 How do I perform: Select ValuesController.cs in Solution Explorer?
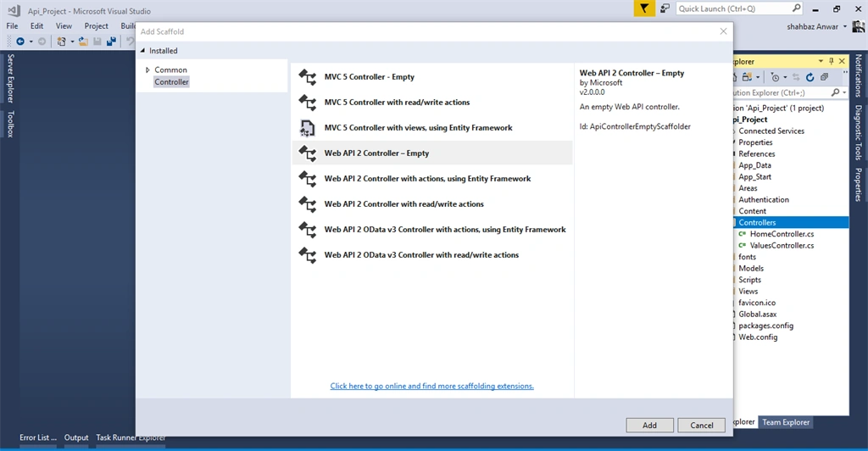coord(782,246)
